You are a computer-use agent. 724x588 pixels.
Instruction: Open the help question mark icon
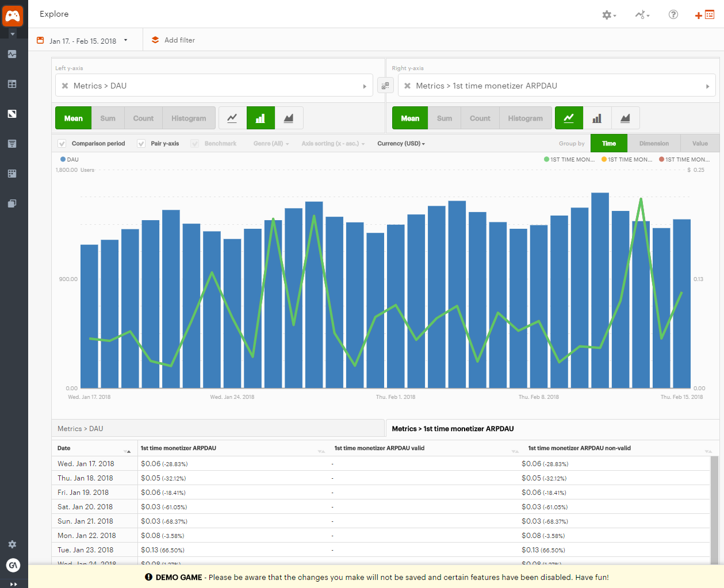click(673, 14)
